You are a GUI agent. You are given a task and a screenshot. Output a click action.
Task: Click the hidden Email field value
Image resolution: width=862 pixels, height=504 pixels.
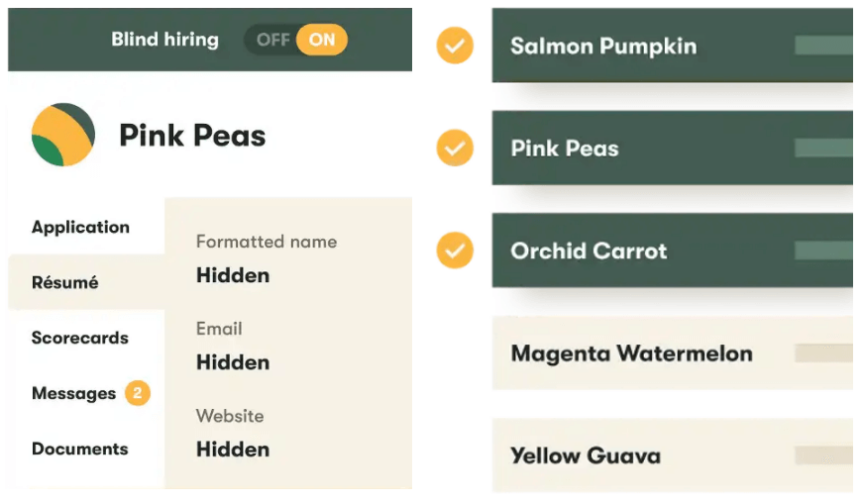233,362
